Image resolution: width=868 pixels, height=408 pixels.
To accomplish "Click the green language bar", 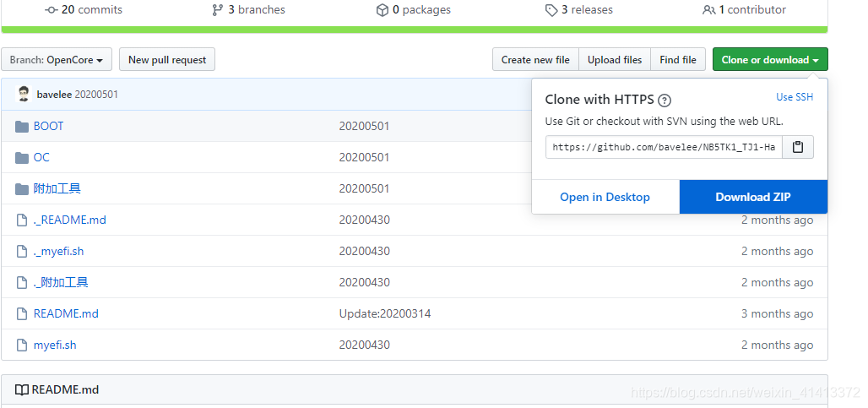I will (x=415, y=30).
